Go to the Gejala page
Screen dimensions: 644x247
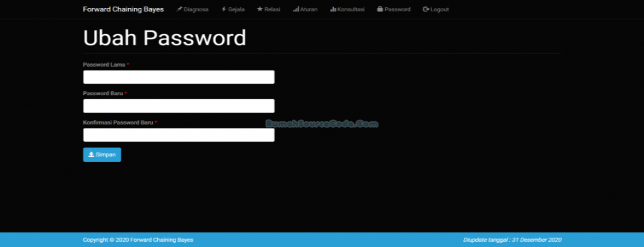[233, 9]
